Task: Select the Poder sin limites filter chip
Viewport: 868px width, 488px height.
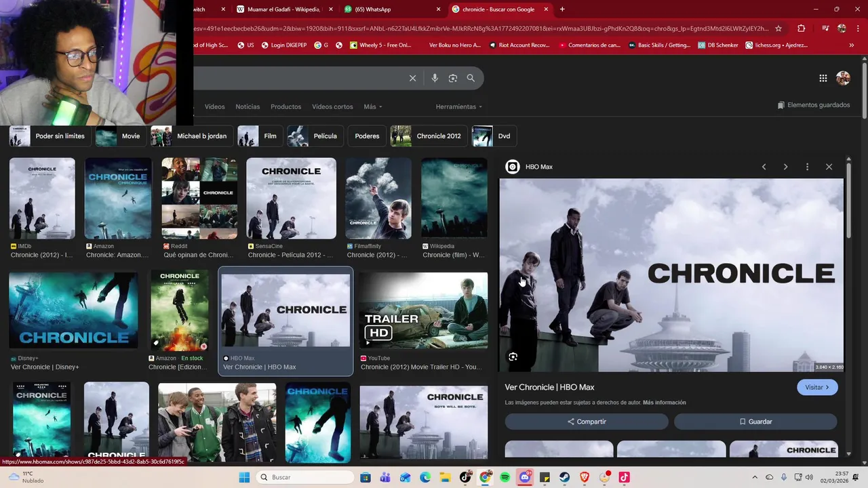Action: (51, 136)
